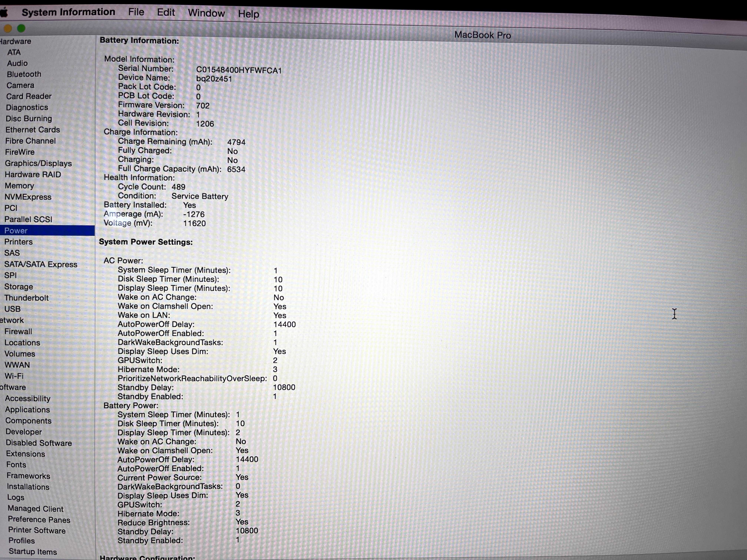Select the highlighted Power item
Image resolution: width=747 pixels, height=560 pixels.
pos(47,231)
